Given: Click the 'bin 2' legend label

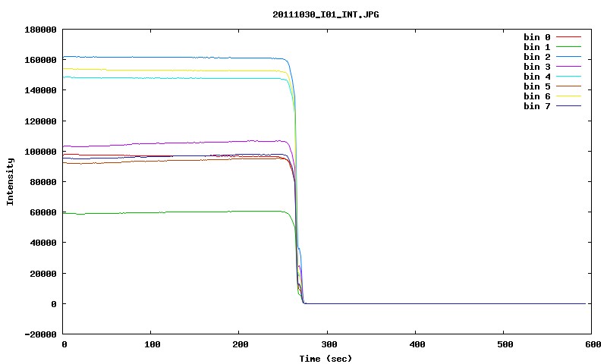Looking at the screenshot, I should 537,57.
